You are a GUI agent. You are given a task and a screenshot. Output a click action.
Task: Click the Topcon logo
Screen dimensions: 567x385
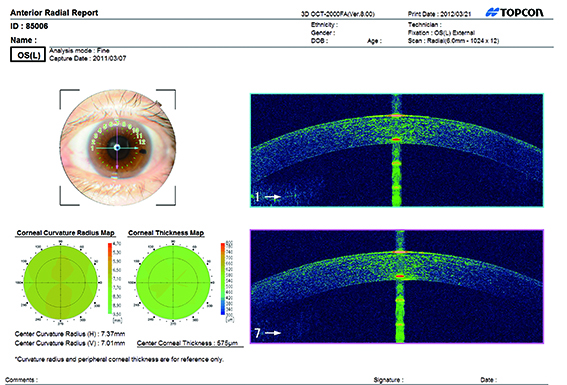[x=514, y=13]
